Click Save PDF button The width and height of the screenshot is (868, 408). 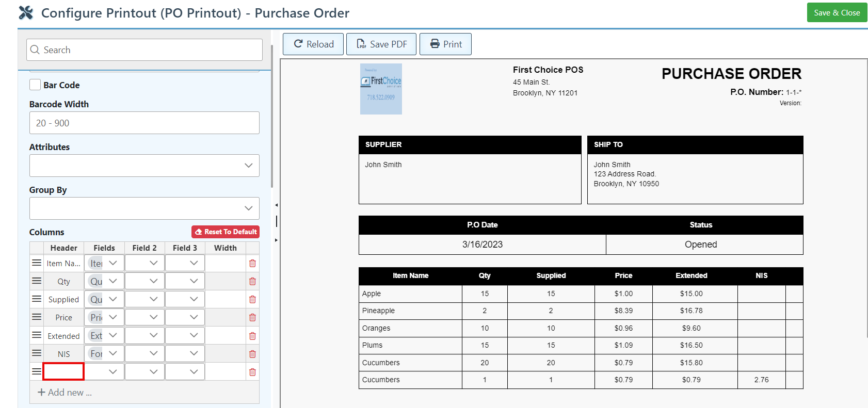point(381,44)
